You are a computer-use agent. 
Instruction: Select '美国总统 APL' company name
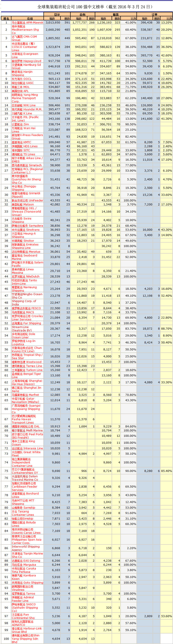[x=20, y=91]
